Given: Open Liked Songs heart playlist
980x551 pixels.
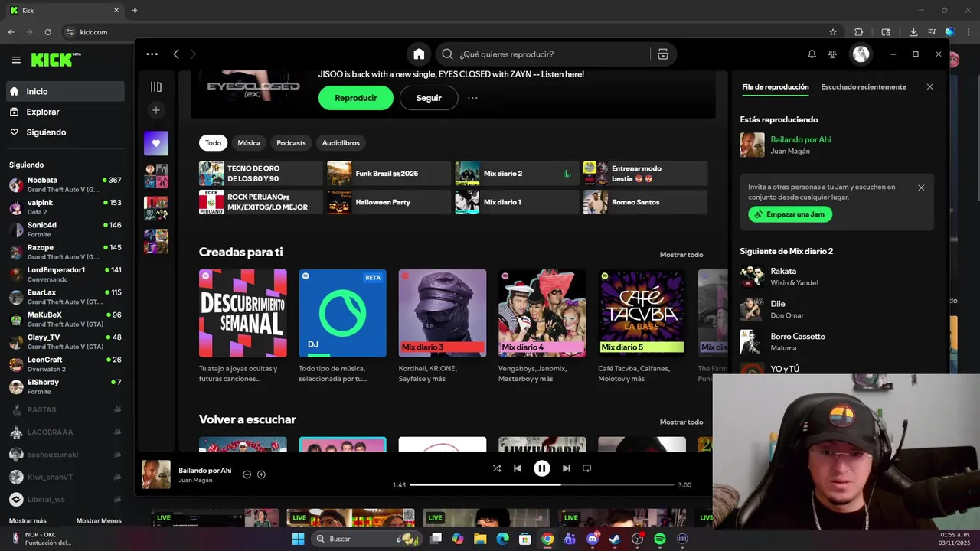Looking at the screenshot, I should (156, 143).
